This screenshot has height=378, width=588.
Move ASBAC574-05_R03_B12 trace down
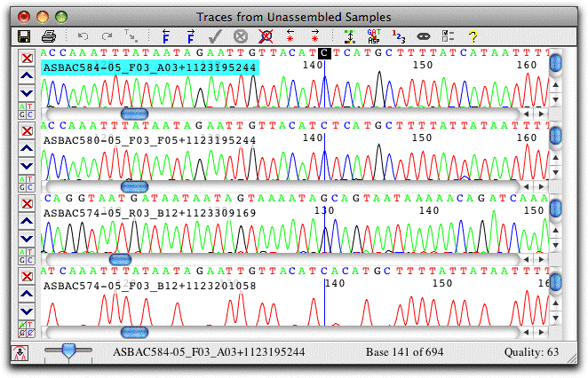point(27,239)
